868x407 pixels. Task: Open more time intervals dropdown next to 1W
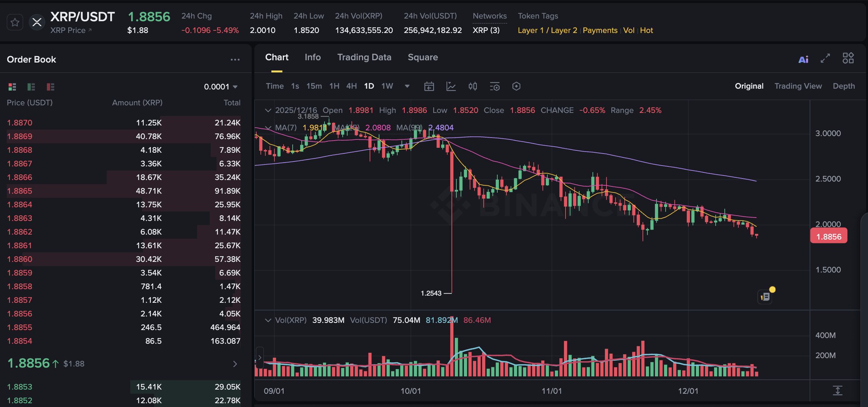407,86
